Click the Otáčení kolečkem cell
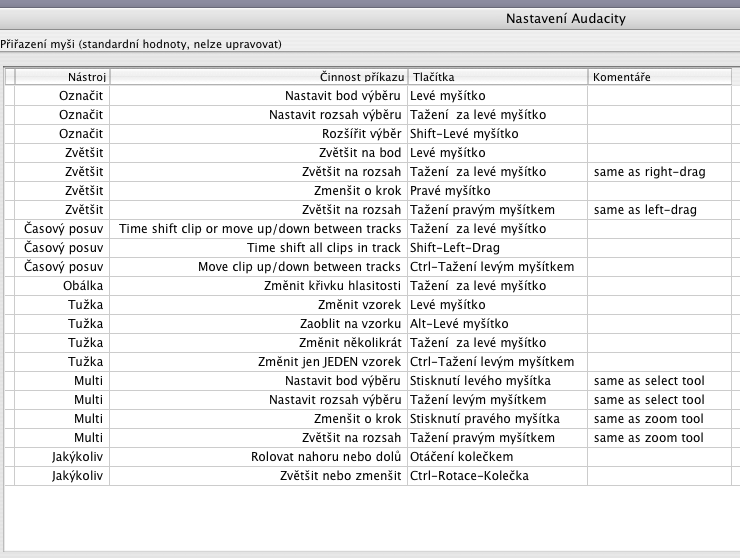This screenshot has width=740, height=558. 498,457
